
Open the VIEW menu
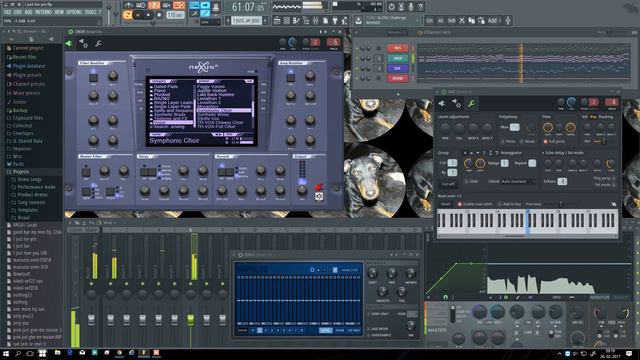[x=59, y=12]
